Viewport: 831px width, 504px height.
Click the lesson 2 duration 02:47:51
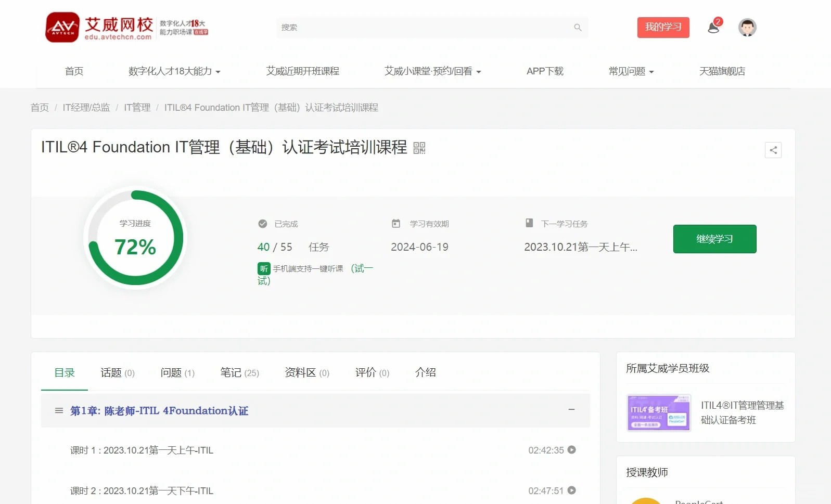point(546,491)
